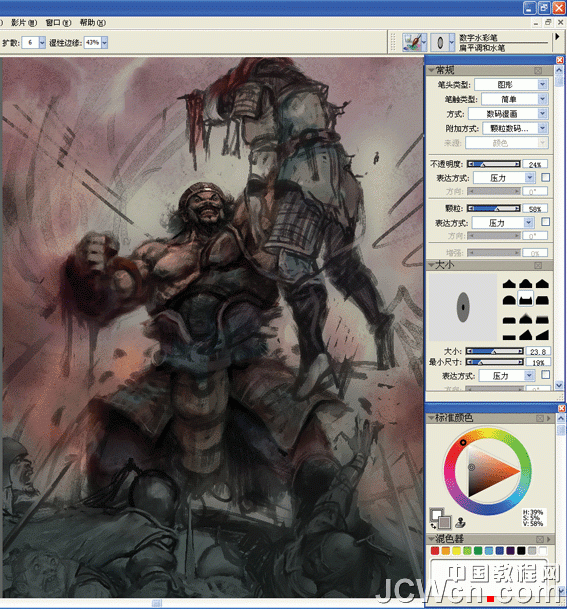Select the highlighted brush tip profile
The image size is (567, 609).
[525, 299]
